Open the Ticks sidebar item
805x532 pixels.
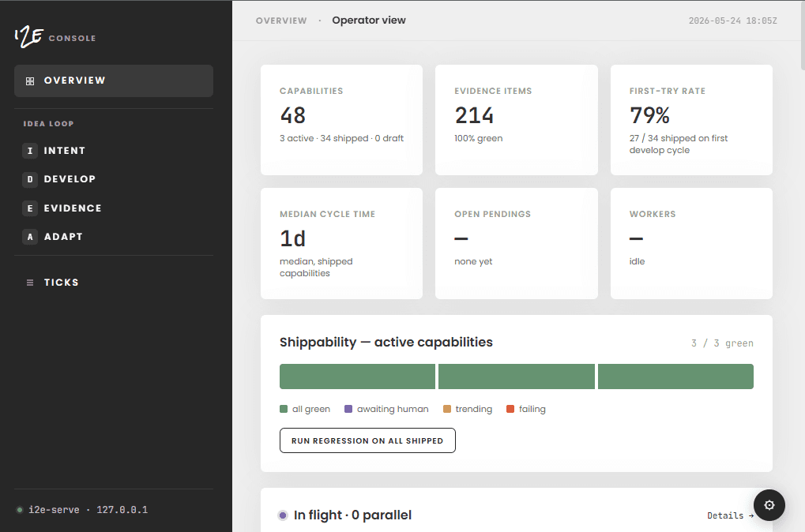point(114,283)
